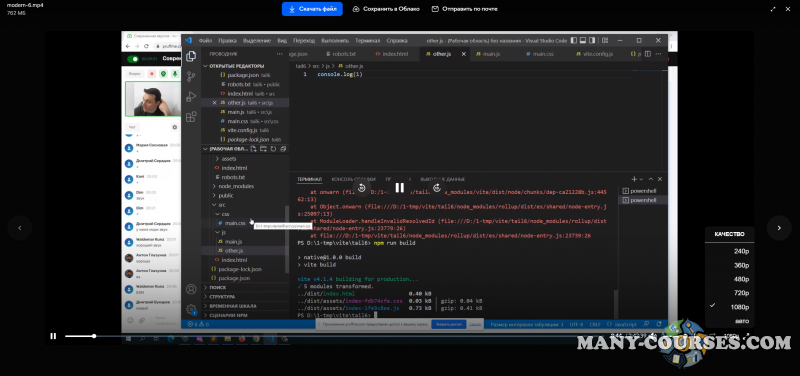This screenshot has width=800, height=376.
Task: Click the Скачать файл button
Action: (x=312, y=9)
